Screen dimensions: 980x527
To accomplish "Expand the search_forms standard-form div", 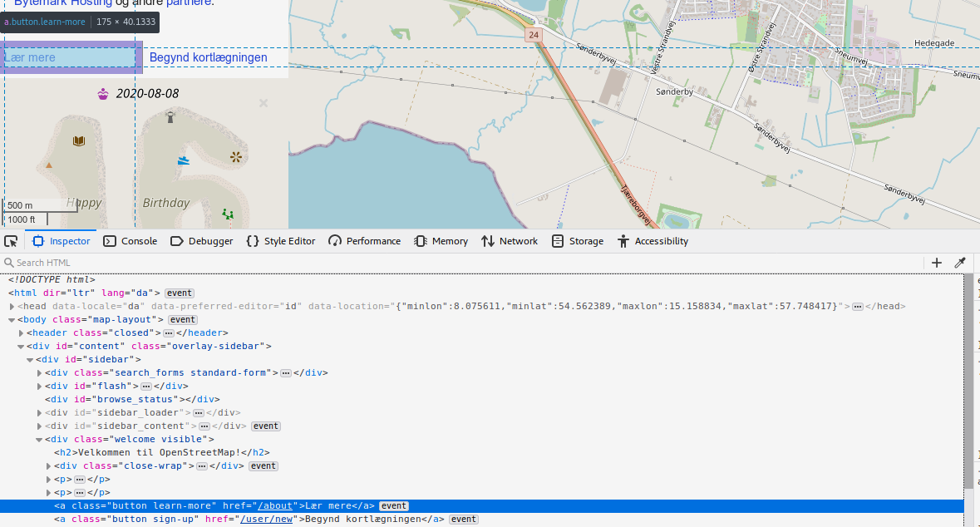I will pyautogui.click(x=39, y=373).
